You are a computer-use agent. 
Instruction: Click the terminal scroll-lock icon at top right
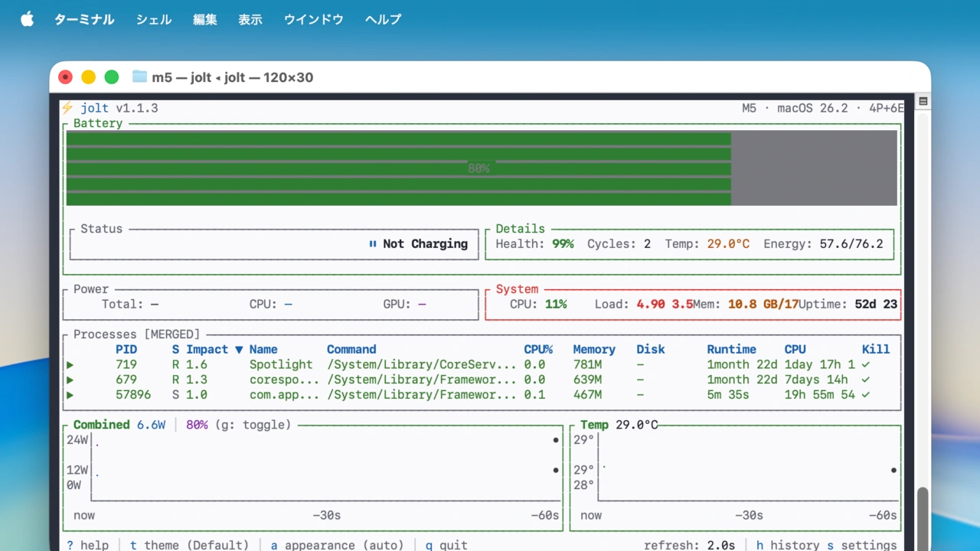point(923,102)
